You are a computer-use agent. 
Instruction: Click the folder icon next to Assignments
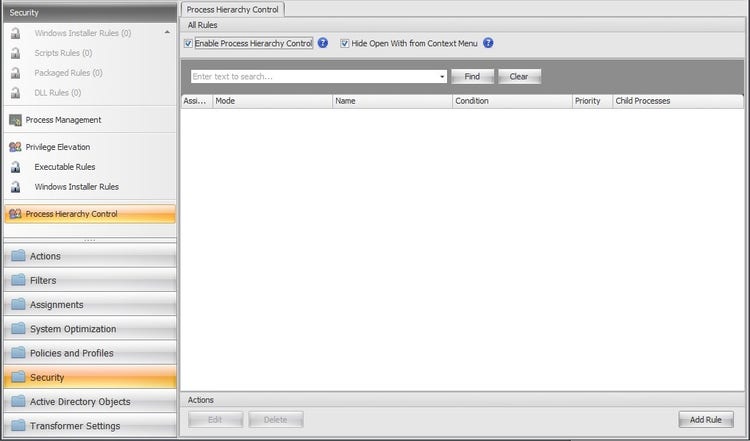(x=18, y=304)
